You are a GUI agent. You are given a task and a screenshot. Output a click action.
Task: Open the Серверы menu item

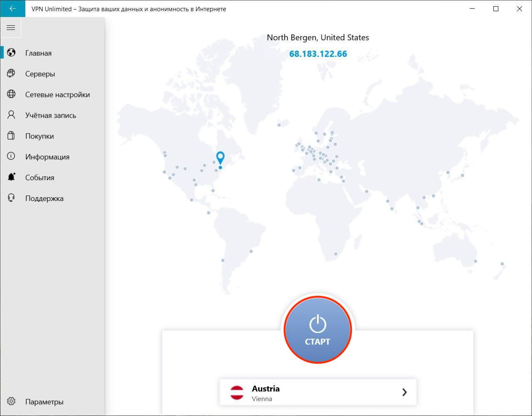pos(40,74)
